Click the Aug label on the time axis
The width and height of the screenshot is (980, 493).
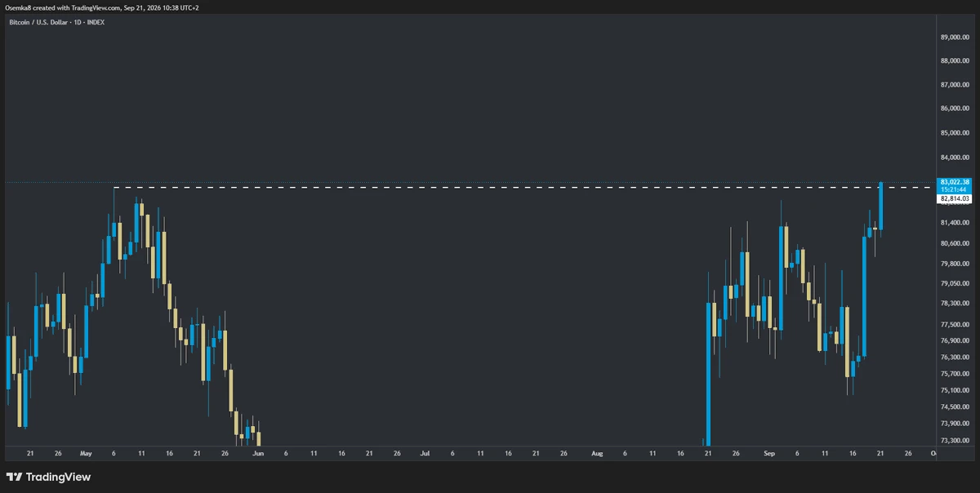[597, 452]
